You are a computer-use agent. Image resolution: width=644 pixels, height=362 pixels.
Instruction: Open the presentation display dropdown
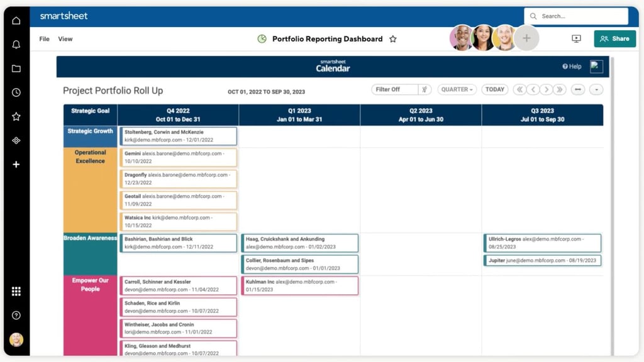[575, 38]
